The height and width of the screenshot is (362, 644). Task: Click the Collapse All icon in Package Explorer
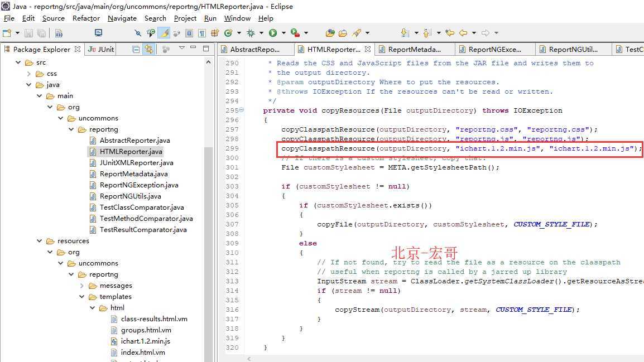[x=136, y=49]
